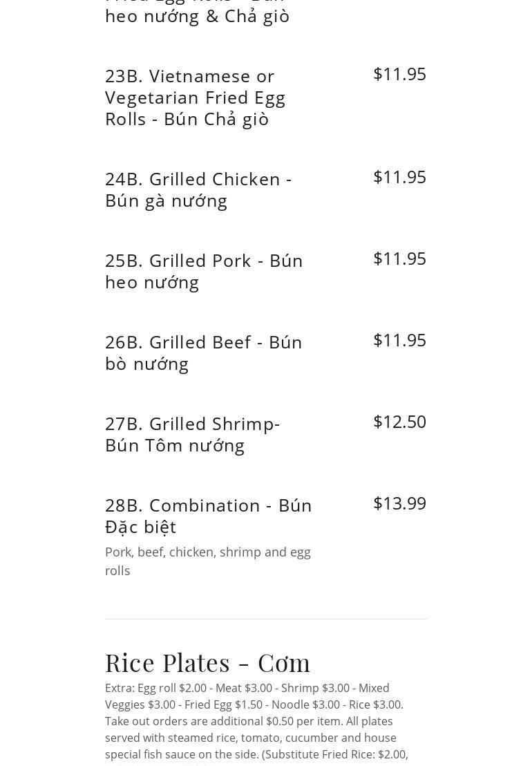
Task: Select the 27B Grilled Shrimp item
Action: click(193, 434)
